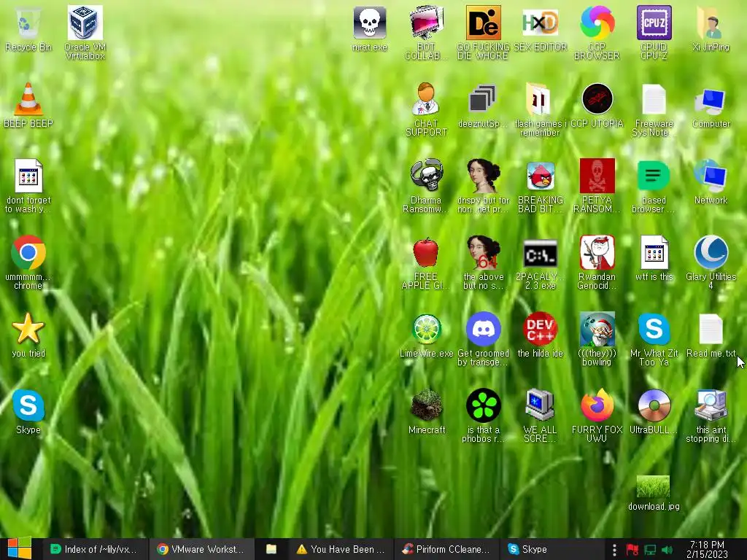The width and height of the screenshot is (747, 560).
Task: Click the network monitor tray icon
Action: pos(650,550)
